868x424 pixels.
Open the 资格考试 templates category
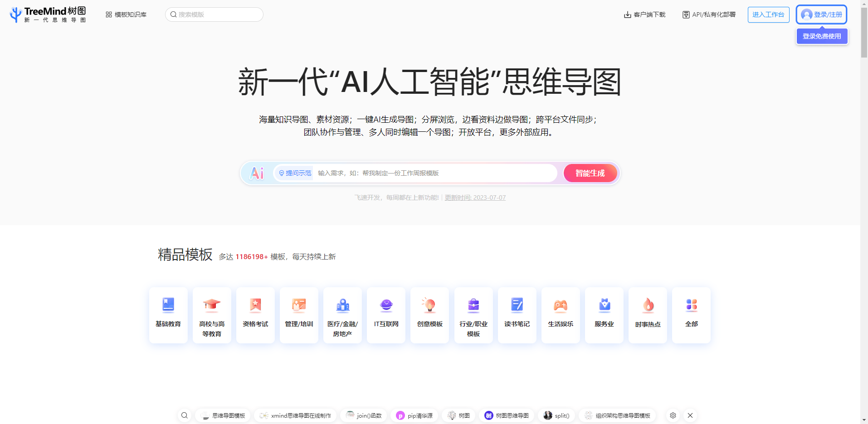pyautogui.click(x=255, y=315)
